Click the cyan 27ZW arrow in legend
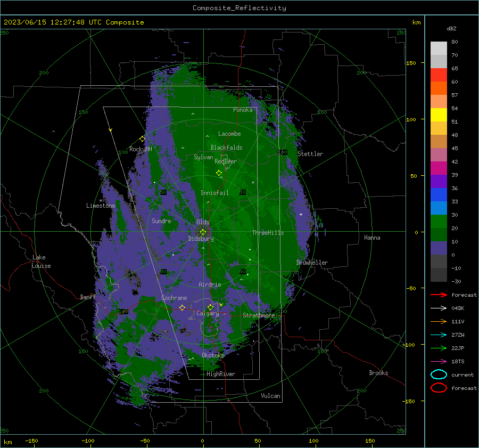The width and height of the screenshot is (479, 448). pos(439,335)
